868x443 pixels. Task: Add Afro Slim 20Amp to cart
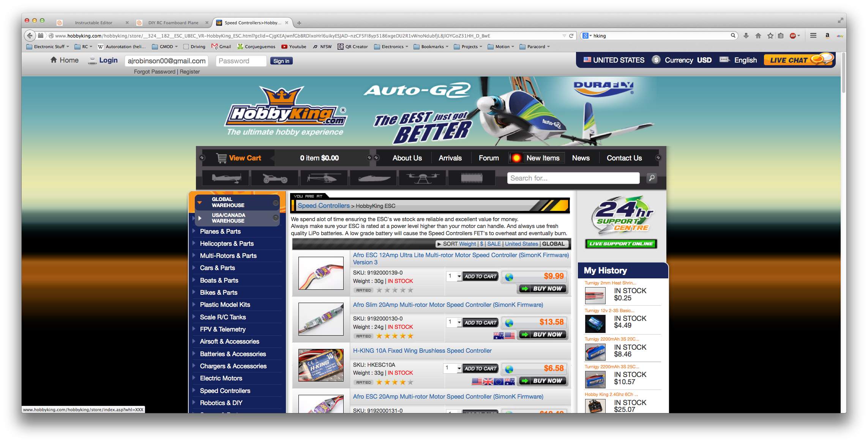[480, 323]
